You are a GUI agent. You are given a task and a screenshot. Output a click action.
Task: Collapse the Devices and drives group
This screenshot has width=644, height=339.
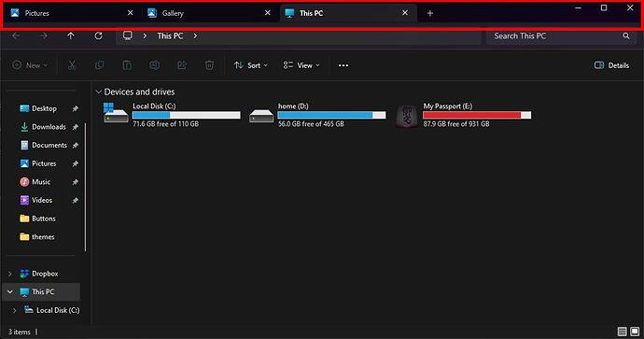point(99,92)
